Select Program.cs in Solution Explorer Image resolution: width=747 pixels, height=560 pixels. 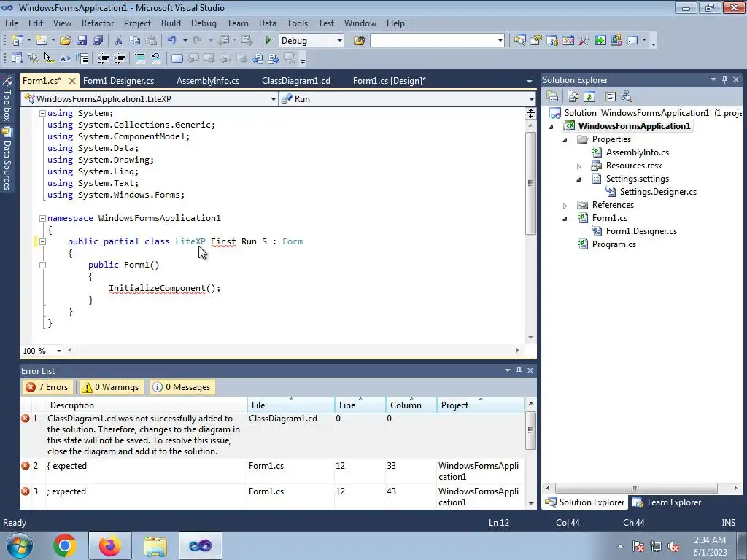click(614, 244)
